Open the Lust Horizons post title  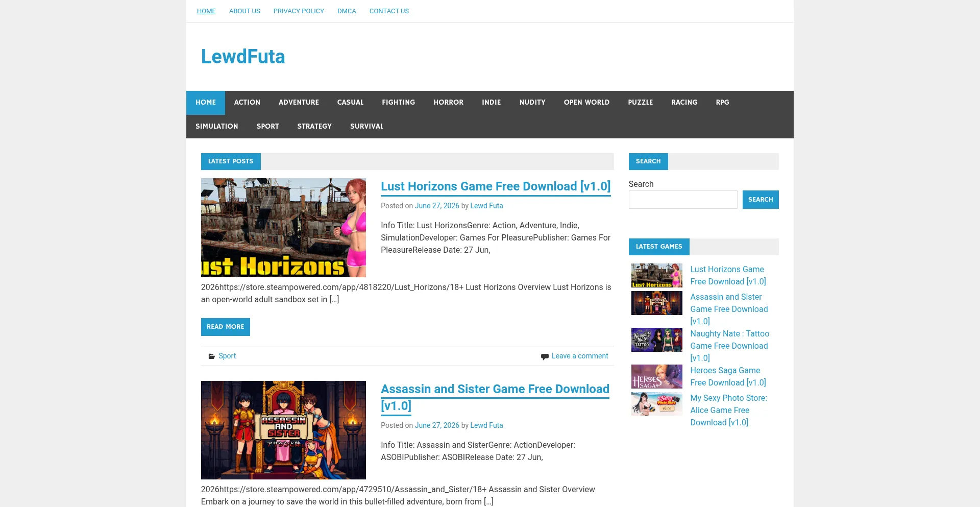pos(496,186)
